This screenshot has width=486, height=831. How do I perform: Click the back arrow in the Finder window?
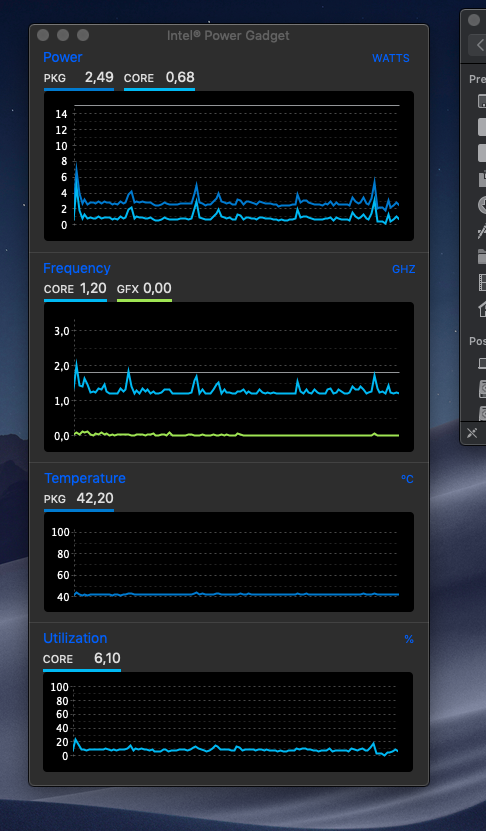(x=480, y=46)
